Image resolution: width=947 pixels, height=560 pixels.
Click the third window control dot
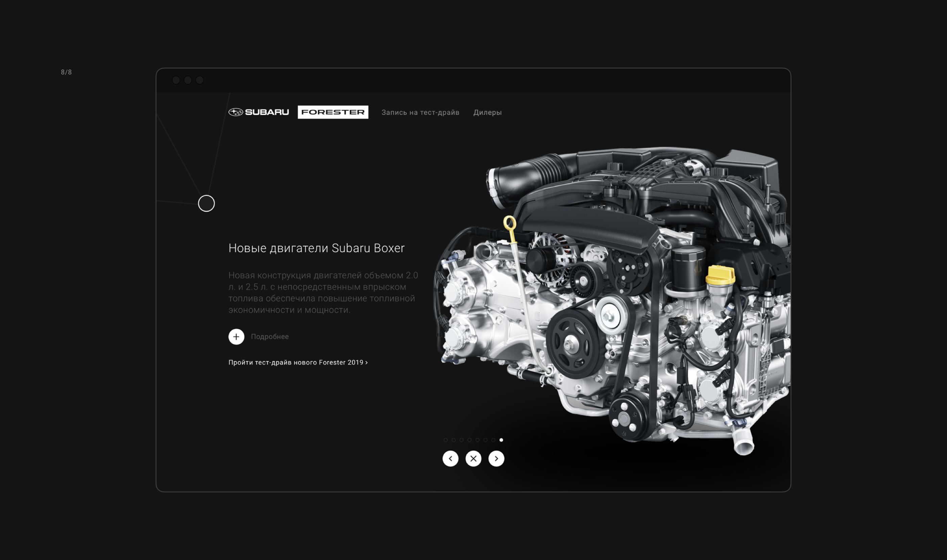[200, 80]
